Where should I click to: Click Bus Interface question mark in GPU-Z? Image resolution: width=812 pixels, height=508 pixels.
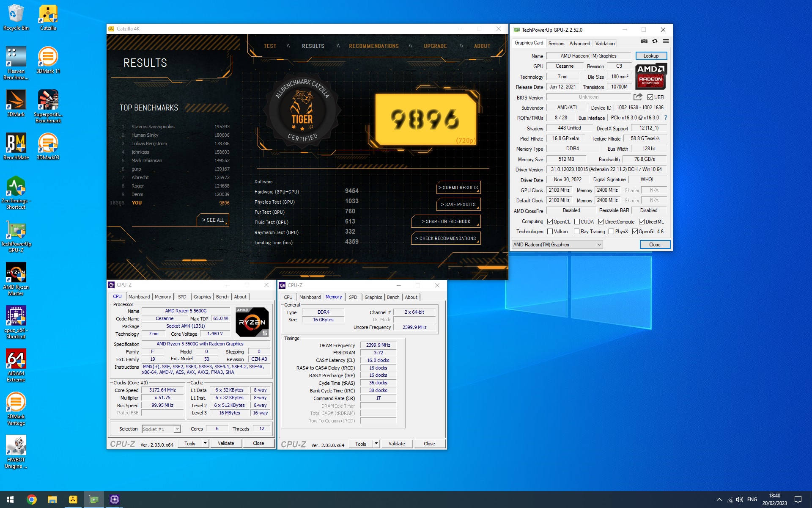click(665, 118)
